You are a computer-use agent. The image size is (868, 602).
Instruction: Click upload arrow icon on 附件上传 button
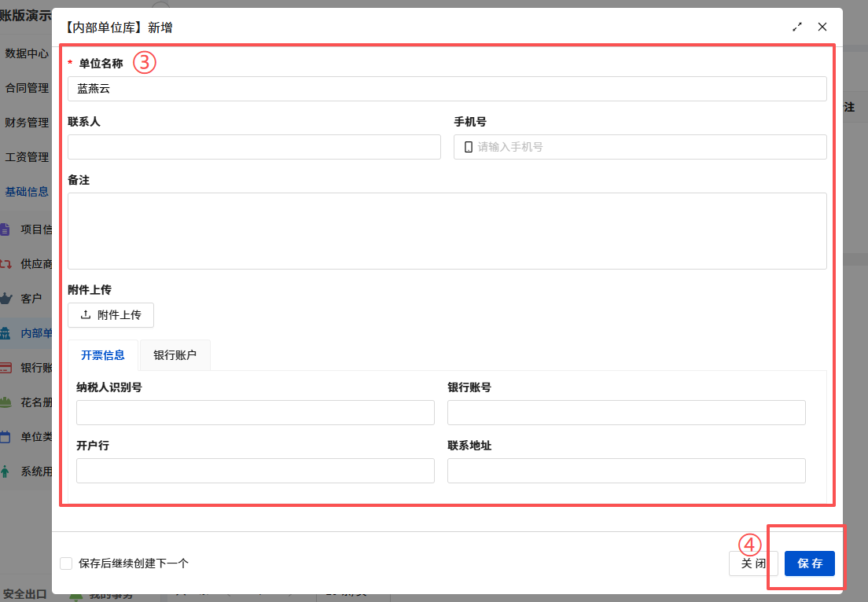(85, 315)
